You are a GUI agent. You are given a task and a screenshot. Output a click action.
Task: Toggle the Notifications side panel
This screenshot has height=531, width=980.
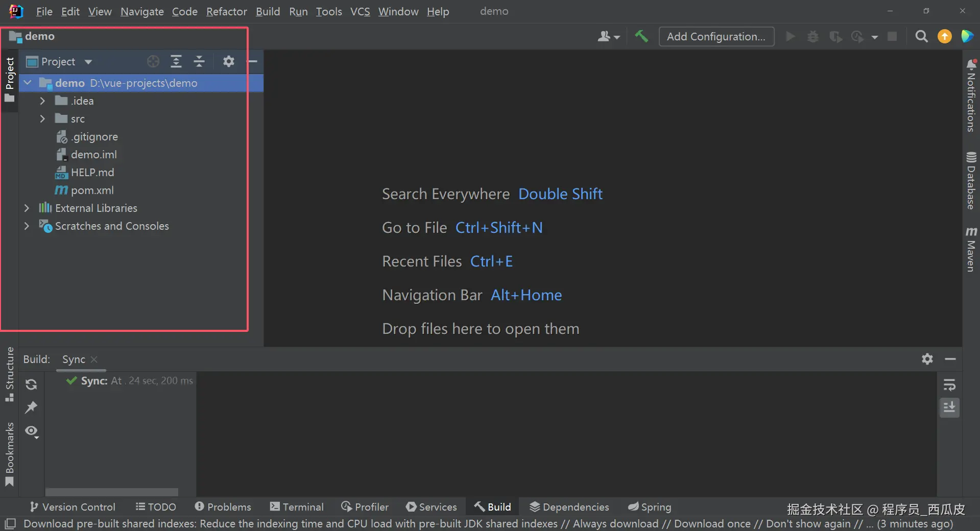pyautogui.click(x=971, y=95)
